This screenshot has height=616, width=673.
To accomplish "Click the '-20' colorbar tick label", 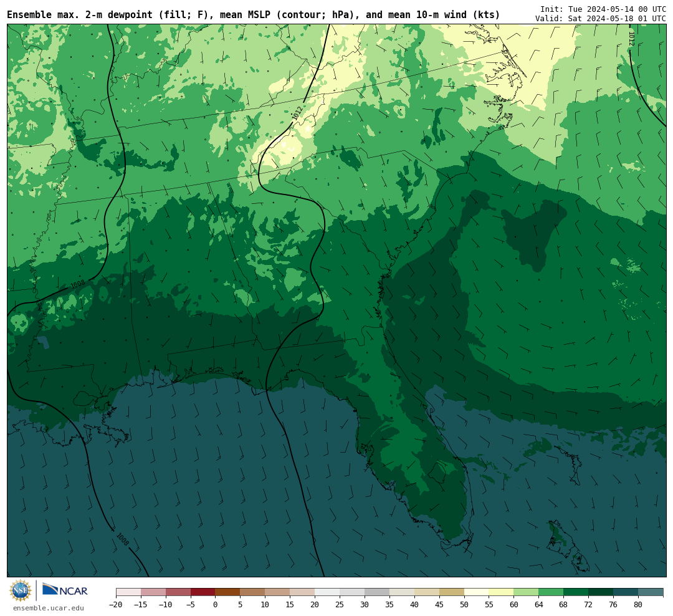I will tap(115, 604).
